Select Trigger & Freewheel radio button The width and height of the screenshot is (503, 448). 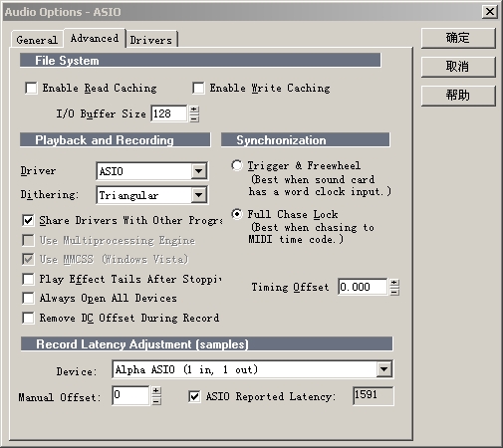tap(237, 165)
